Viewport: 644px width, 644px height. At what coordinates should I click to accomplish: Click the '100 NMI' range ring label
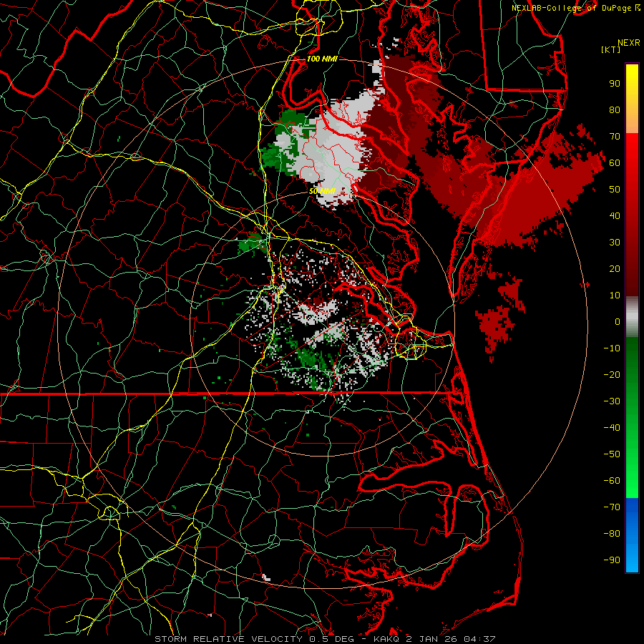pos(322,59)
